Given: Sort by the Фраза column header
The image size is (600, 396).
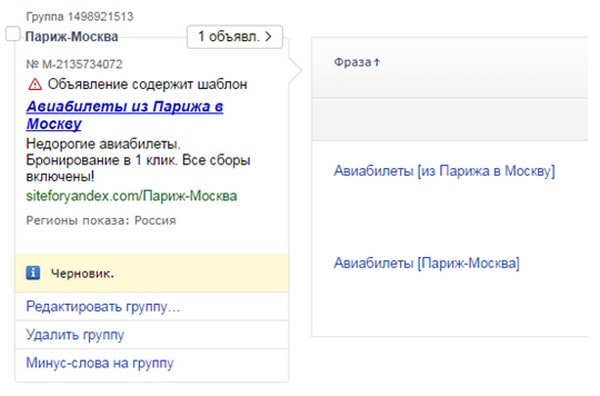Looking at the screenshot, I should coord(352,62).
